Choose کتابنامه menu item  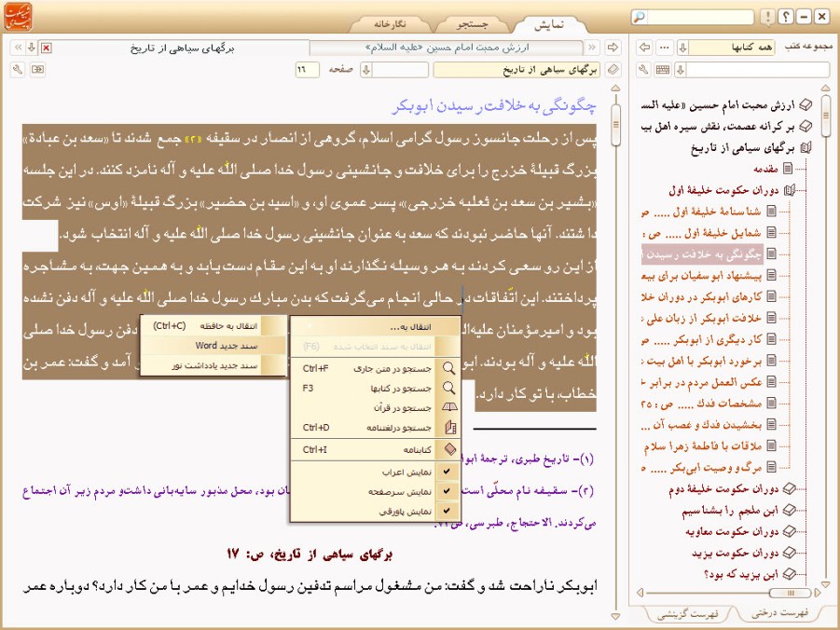(375, 450)
